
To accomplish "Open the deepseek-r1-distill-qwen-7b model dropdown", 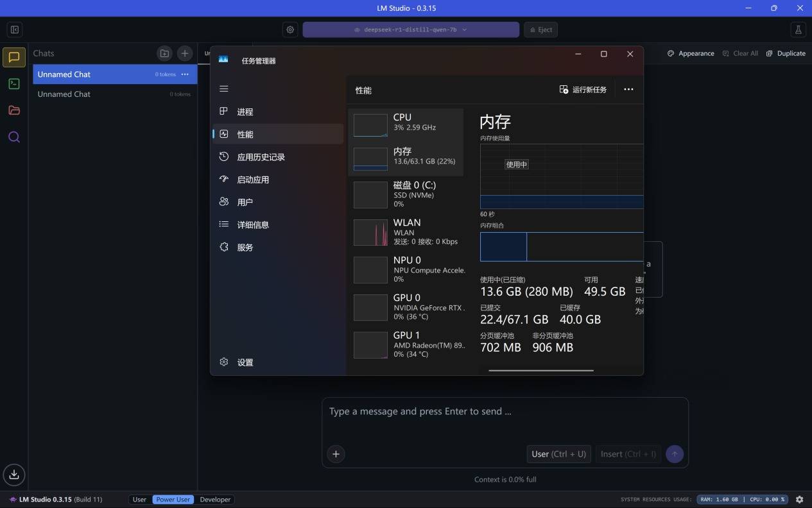I will (411, 30).
